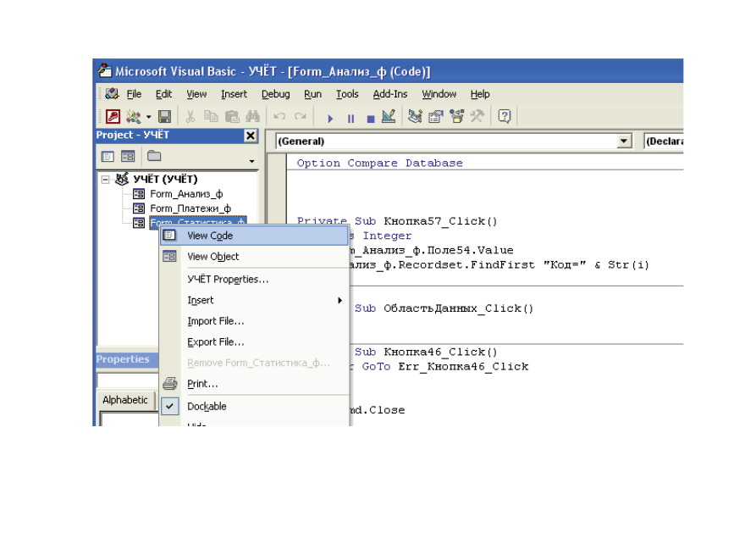Switch to the Alphabetic properties tab
The height and width of the screenshot is (533, 756).
point(125,400)
